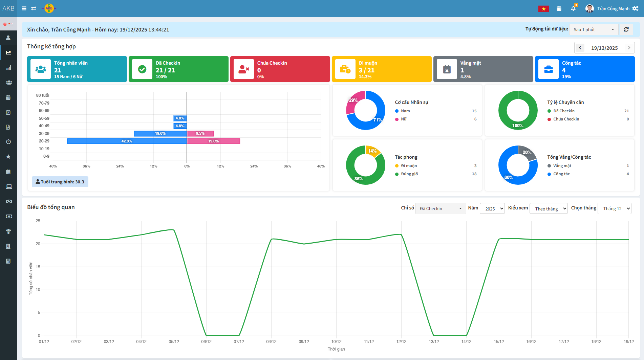Image resolution: width=644 pixels, height=360 pixels.
Task: Click the Chưa Checkin red summary card
Action: 280,69
